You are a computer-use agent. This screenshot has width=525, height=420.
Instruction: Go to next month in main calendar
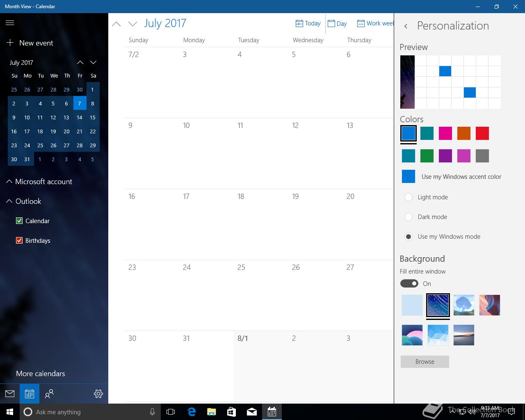pyautogui.click(x=132, y=24)
